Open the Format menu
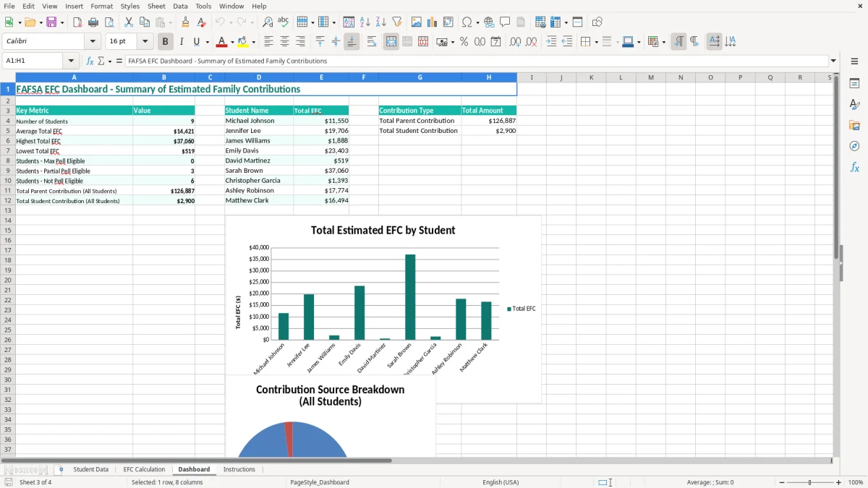The width and height of the screenshot is (868, 488). 101,6
